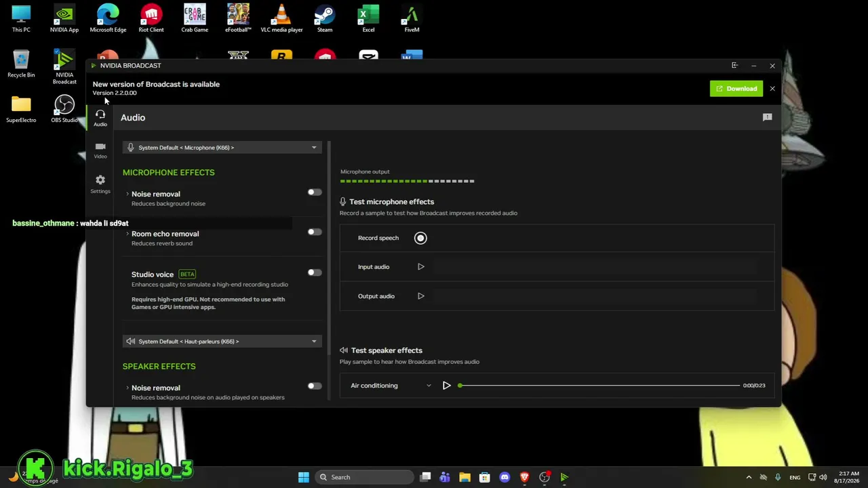The image size is (868, 488).
Task: Select This PC desktop icon
Action: (x=21, y=19)
